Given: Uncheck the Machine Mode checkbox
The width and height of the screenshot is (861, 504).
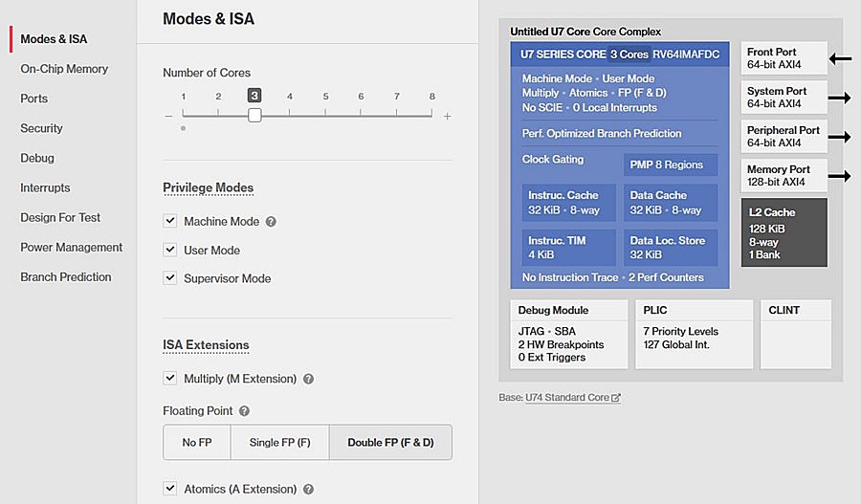Looking at the screenshot, I should coord(170,222).
